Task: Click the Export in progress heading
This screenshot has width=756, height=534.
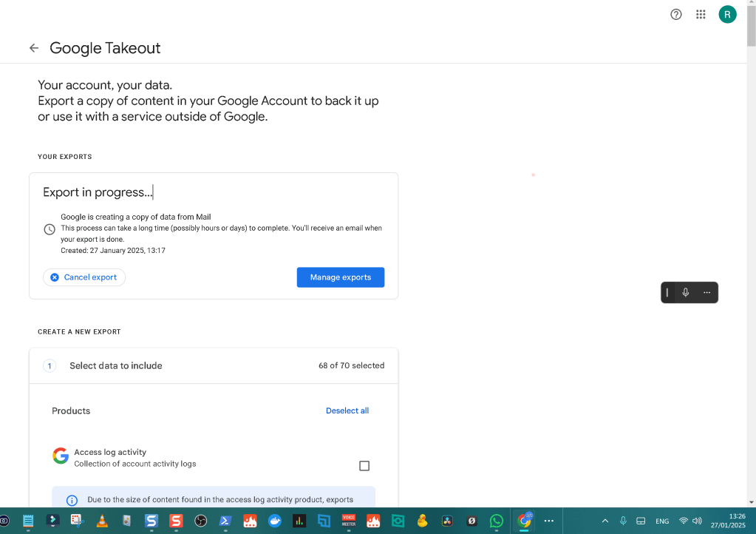Action: 98,192
